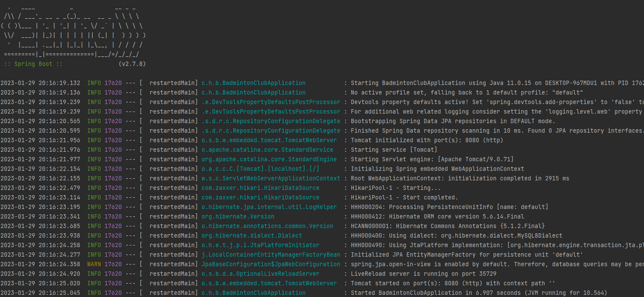The width and height of the screenshot is (644, 297).
Task: Click 'Finished Spring Data repository scanning' message
Action: point(497,131)
